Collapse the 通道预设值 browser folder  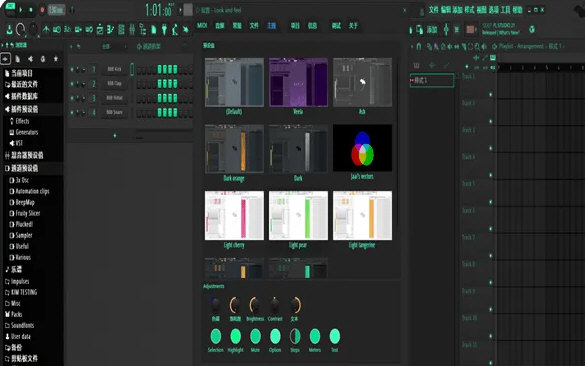click(21, 168)
